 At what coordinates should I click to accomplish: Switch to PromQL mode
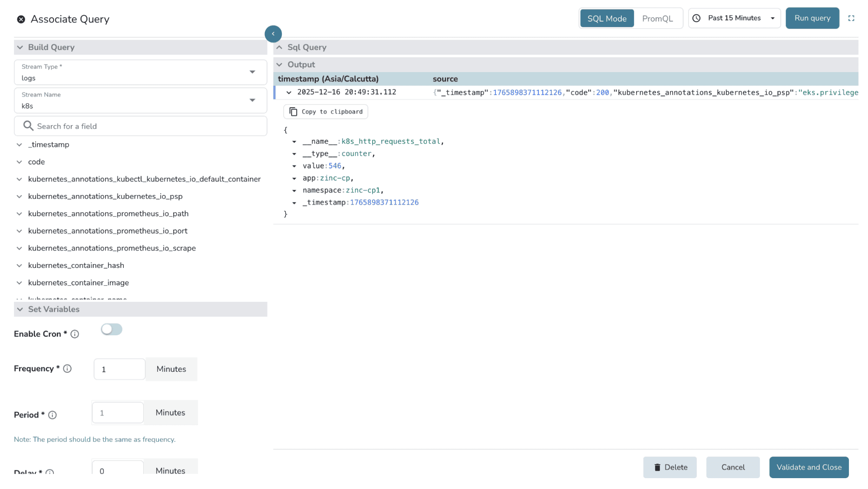pos(658,18)
